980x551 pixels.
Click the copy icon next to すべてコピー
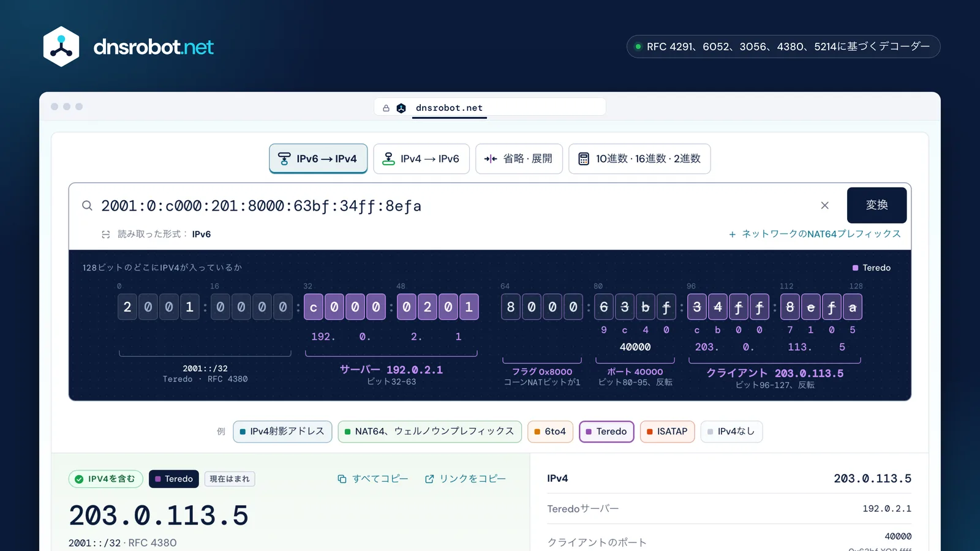pyautogui.click(x=342, y=479)
